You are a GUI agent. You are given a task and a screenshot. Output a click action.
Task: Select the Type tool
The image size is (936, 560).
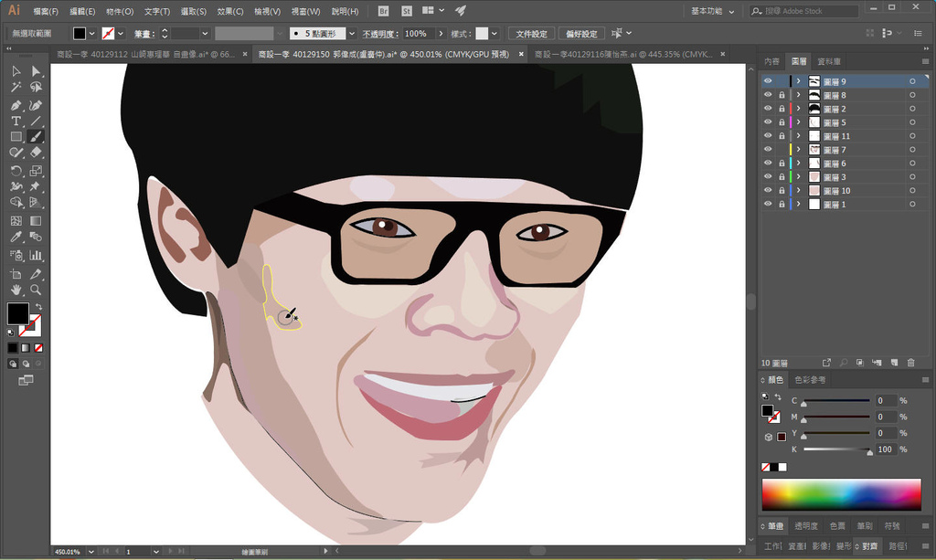pyautogui.click(x=16, y=121)
